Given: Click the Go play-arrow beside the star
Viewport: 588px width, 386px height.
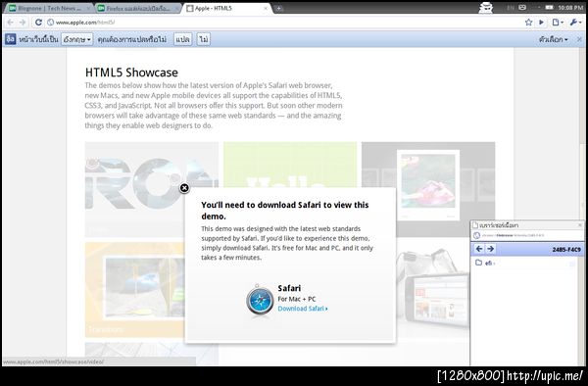Looking at the screenshot, I should [x=542, y=23].
